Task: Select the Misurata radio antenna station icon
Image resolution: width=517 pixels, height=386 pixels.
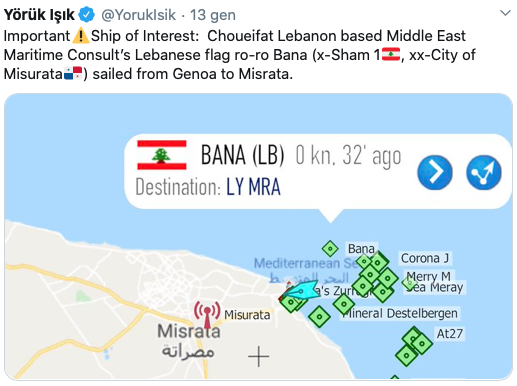Action: tap(207, 314)
